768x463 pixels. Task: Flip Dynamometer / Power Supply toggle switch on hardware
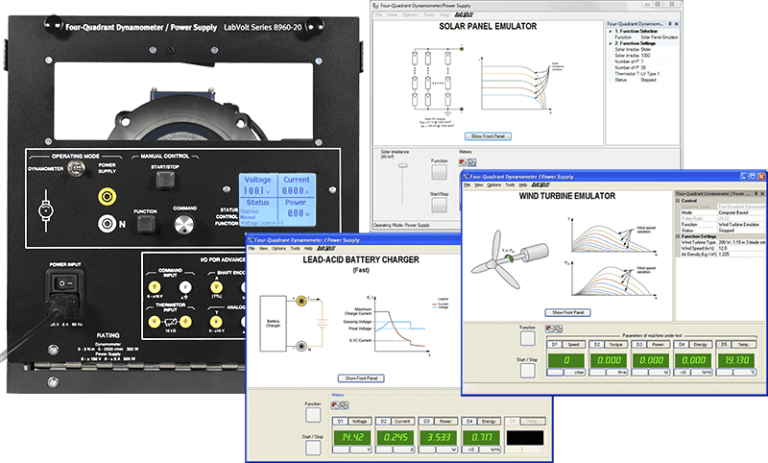click(x=75, y=169)
